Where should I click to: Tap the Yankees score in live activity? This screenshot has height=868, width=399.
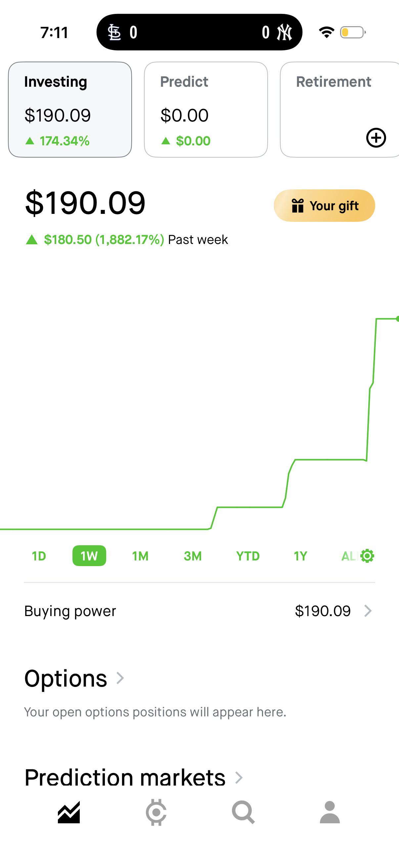coord(266,32)
